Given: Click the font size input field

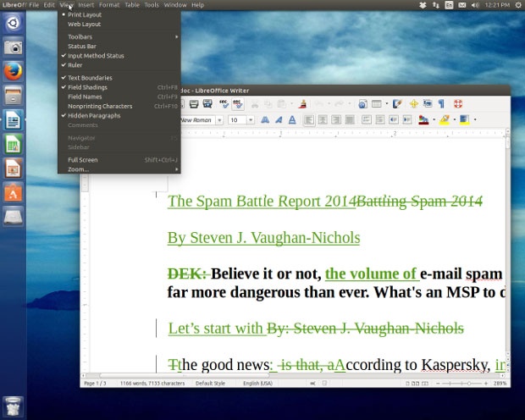Looking at the screenshot, I should 238,120.
